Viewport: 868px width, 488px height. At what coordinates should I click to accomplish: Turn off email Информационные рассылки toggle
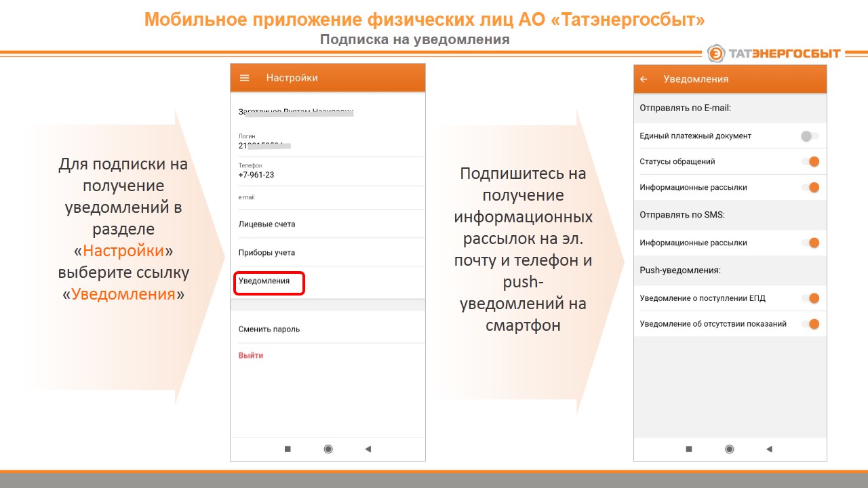click(x=810, y=188)
